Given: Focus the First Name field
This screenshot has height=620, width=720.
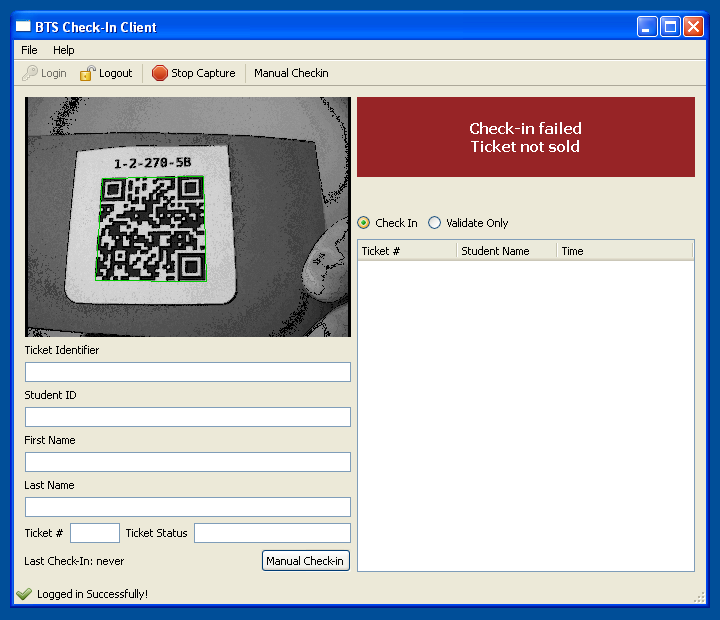Looking at the screenshot, I should coord(188,462).
